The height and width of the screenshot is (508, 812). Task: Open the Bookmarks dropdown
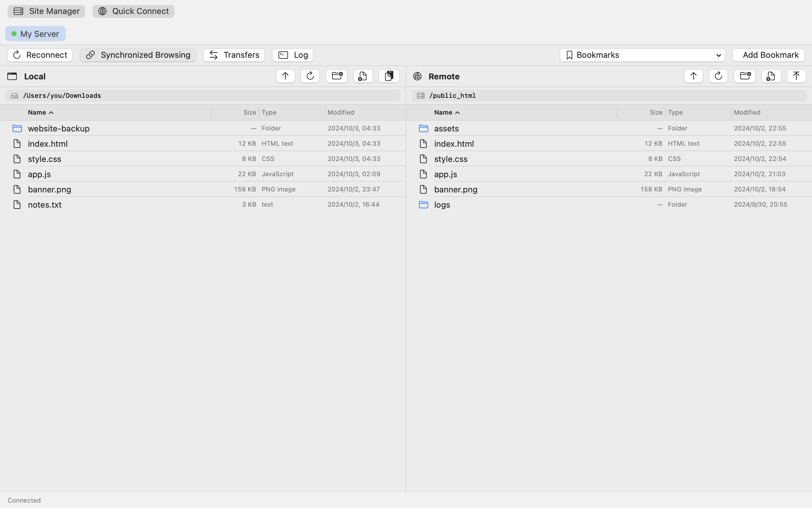pos(643,55)
